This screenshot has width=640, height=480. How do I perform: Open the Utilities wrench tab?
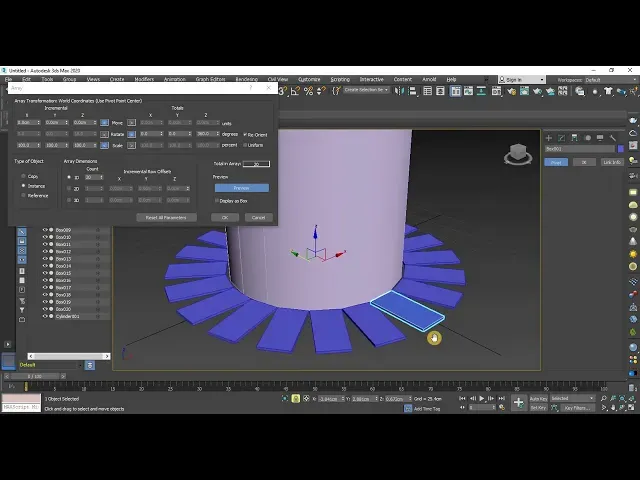pos(613,138)
